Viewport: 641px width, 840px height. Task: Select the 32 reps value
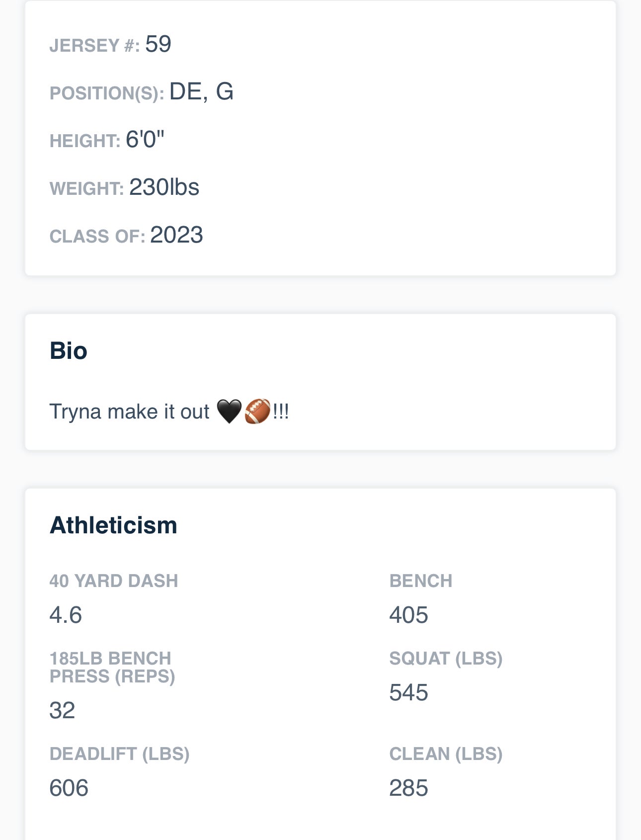pyautogui.click(x=62, y=710)
